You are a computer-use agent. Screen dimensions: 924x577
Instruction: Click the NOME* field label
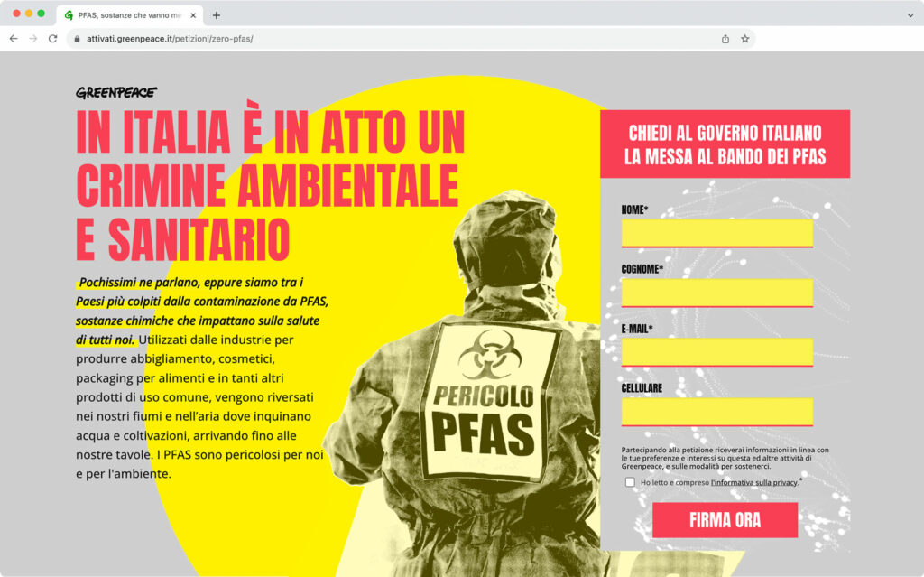pos(634,210)
